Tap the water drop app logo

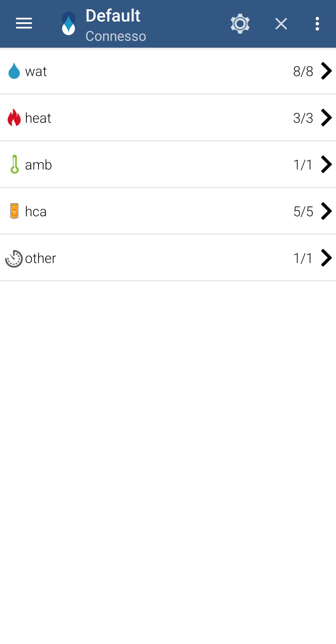[69, 24]
